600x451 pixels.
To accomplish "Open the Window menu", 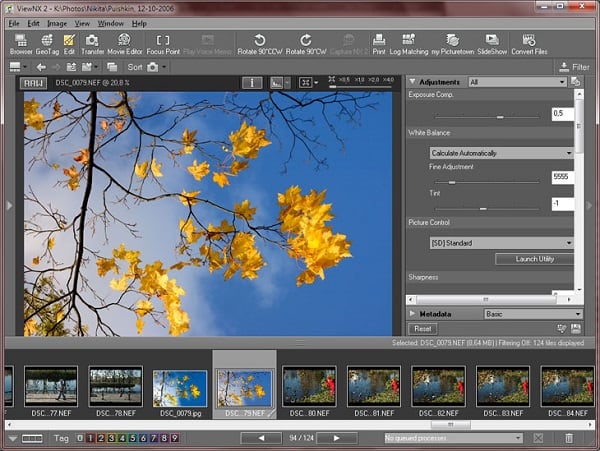I will pyautogui.click(x=111, y=23).
